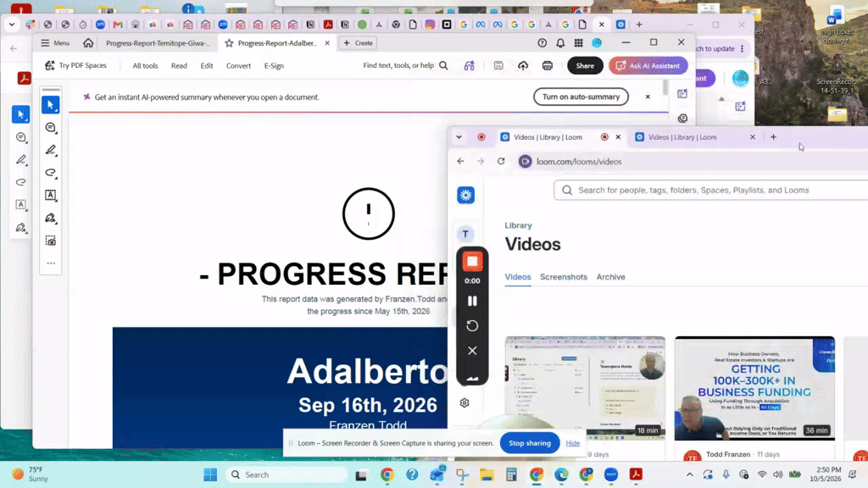
Task: Switch to Progress-Report-Temitope-Giwa tab in Acrobat
Action: (158, 43)
